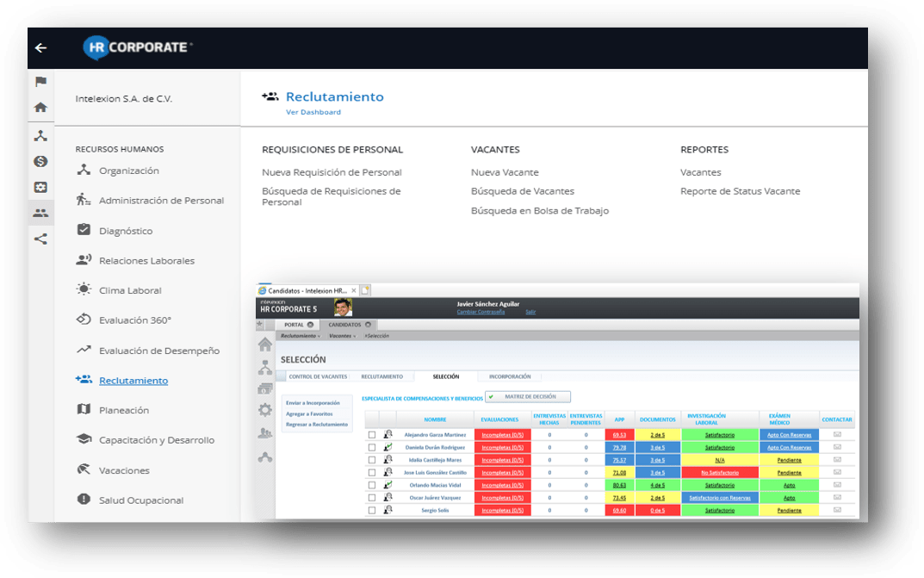Go to home via the house icon
Screen dimensions: 924x578
tap(40, 108)
